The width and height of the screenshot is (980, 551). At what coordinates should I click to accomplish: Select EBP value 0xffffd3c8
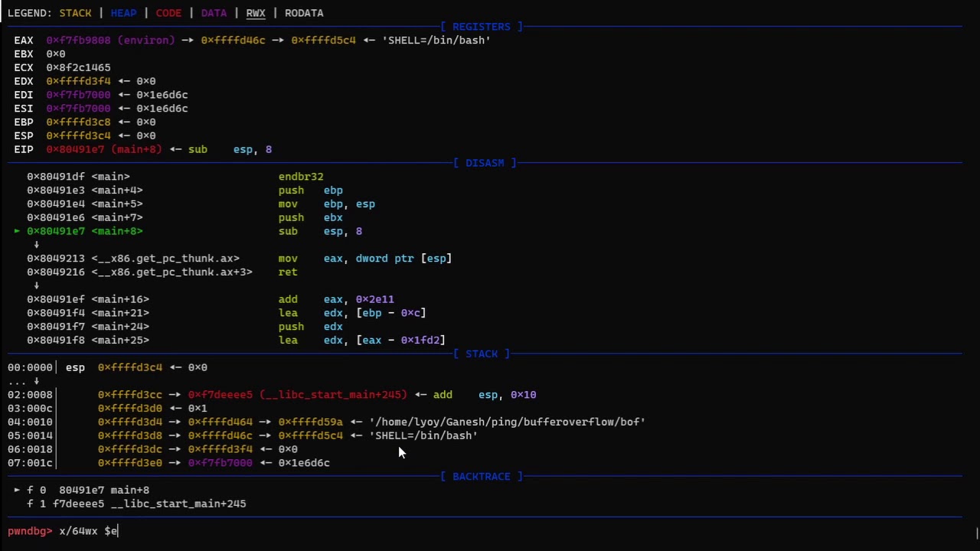(78, 122)
